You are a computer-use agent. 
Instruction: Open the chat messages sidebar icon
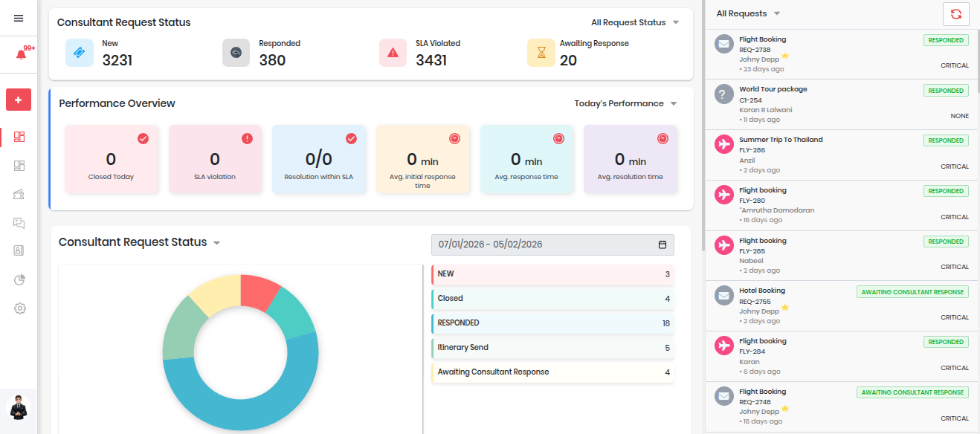click(x=19, y=223)
